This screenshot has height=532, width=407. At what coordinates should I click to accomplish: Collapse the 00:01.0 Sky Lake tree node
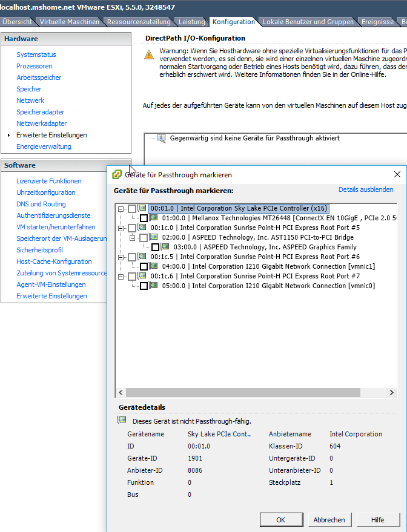[121, 209]
